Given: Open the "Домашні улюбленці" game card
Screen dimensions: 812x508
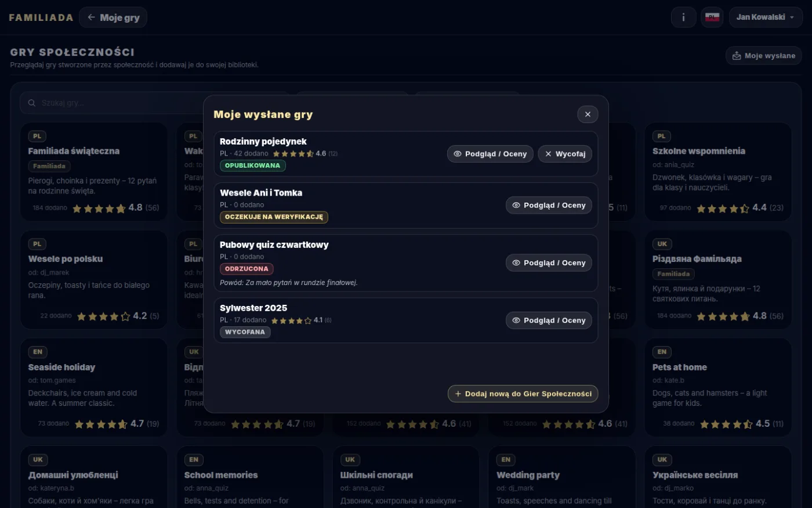Looking at the screenshot, I should [94, 477].
